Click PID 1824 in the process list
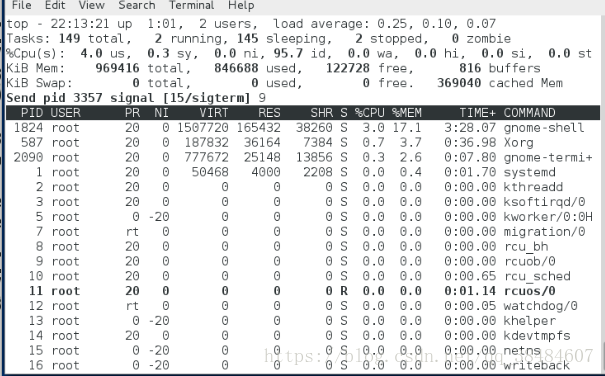This screenshot has height=376, width=605. click(28, 128)
